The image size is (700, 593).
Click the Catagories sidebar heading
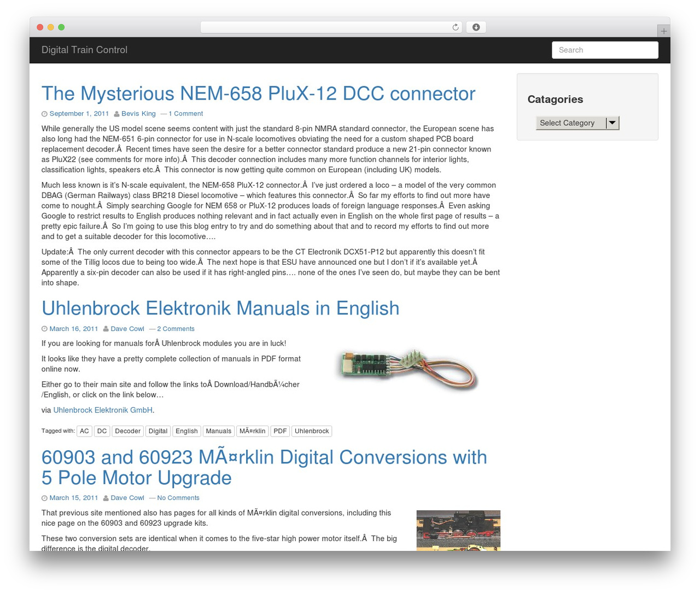click(x=555, y=100)
